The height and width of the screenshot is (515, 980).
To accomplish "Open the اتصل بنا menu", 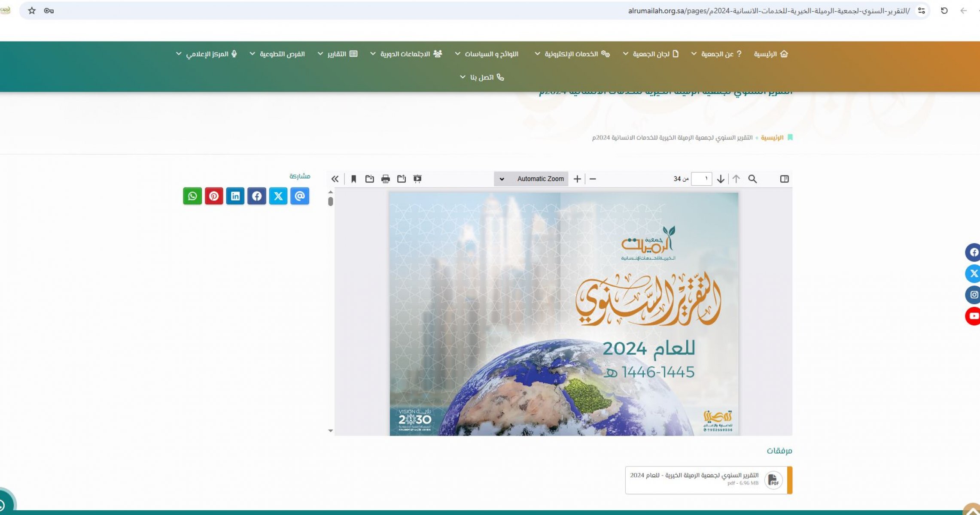I will [482, 77].
